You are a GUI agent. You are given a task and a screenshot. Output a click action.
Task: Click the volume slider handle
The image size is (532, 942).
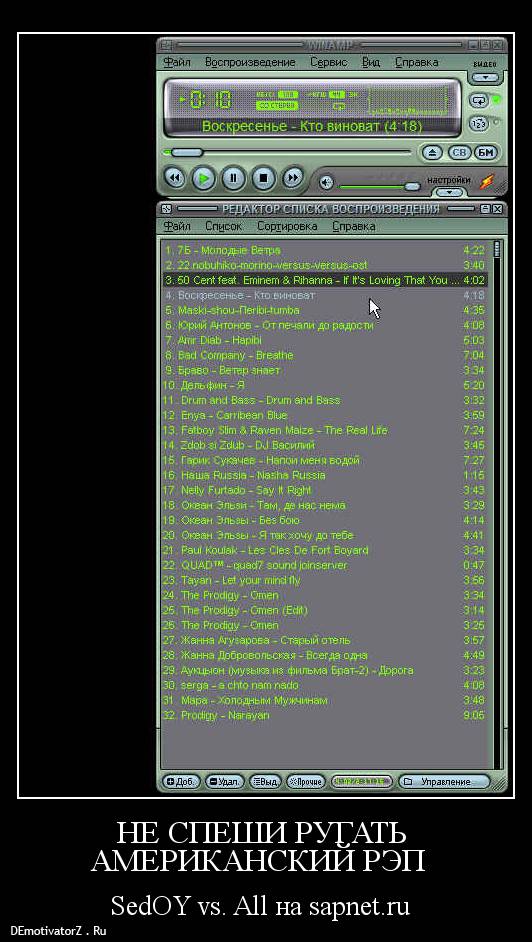click(x=412, y=186)
